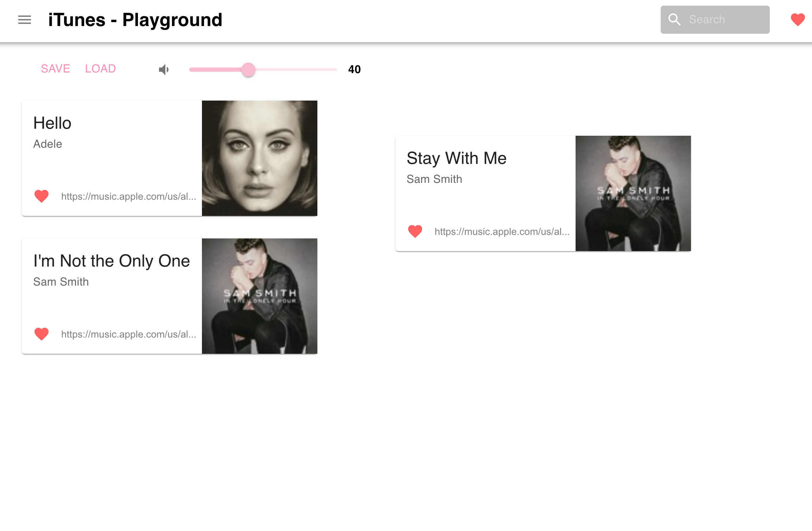This screenshot has height=531, width=812.
Task: Mute the volume using the speaker icon
Action: [164, 69]
